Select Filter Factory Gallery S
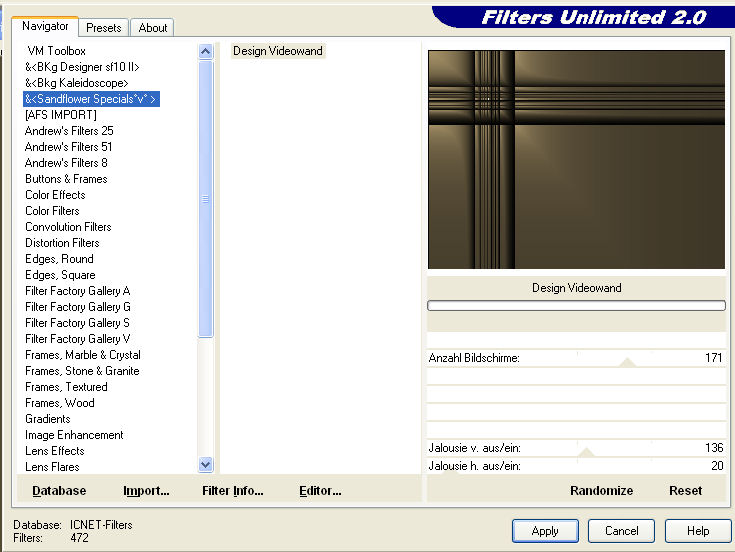The height and width of the screenshot is (552, 735). tap(77, 322)
